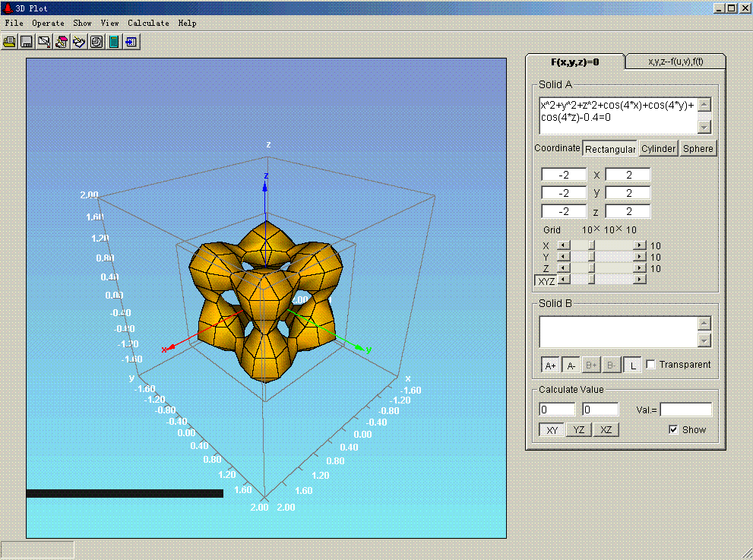Click the Y grid slider thumb

(x=591, y=257)
